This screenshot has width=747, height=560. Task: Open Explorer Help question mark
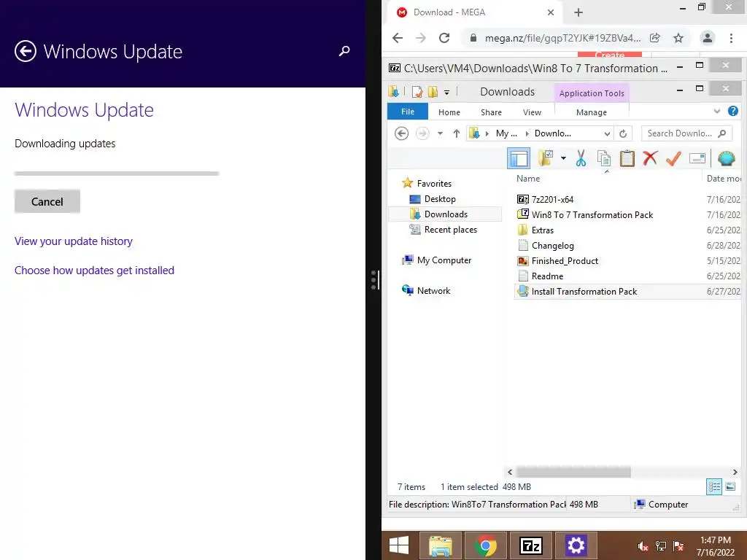(x=732, y=111)
